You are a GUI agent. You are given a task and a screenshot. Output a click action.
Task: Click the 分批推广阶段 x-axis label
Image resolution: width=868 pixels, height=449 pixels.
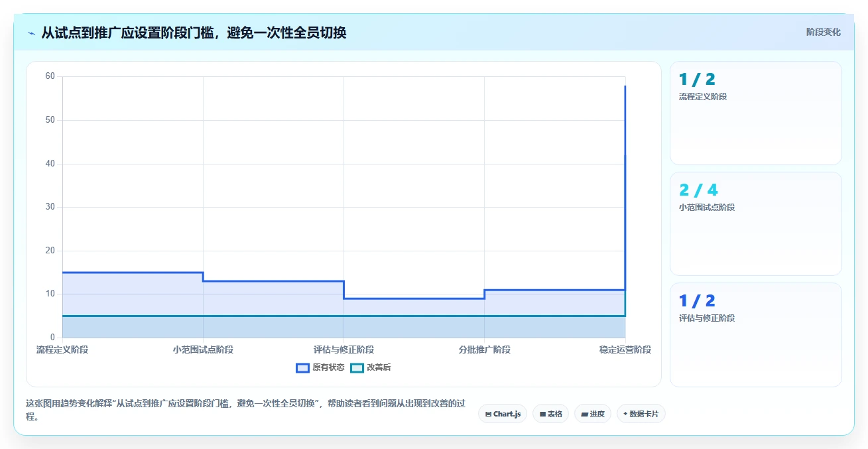click(484, 350)
